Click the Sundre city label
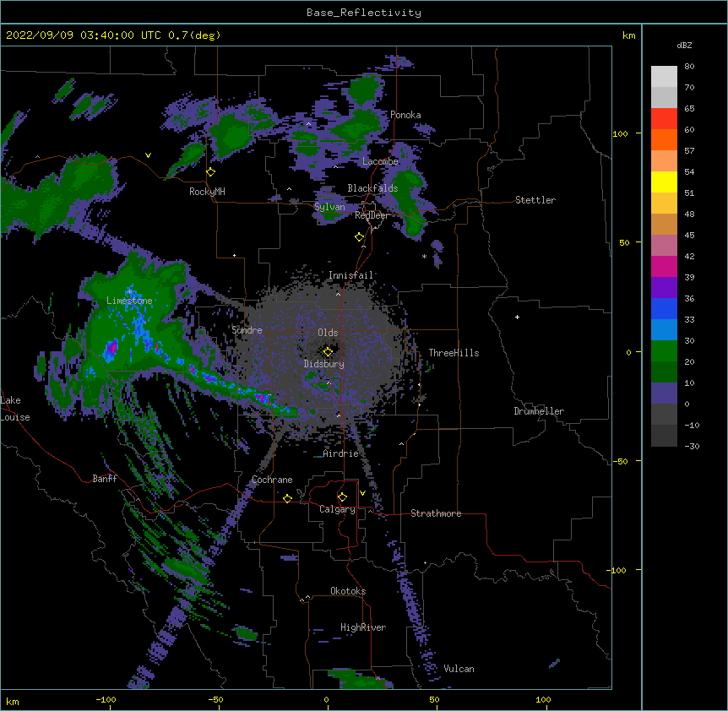The image size is (728, 711). (x=247, y=330)
